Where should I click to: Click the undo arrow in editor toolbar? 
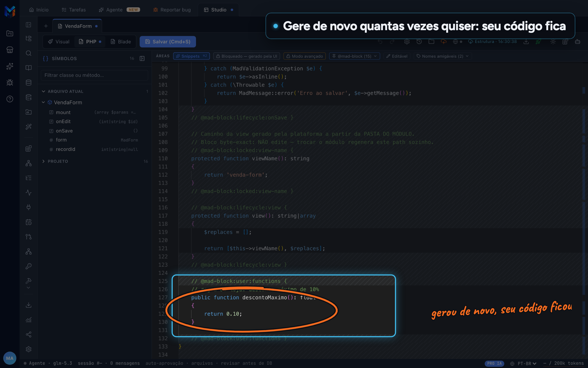[x=380, y=42]
